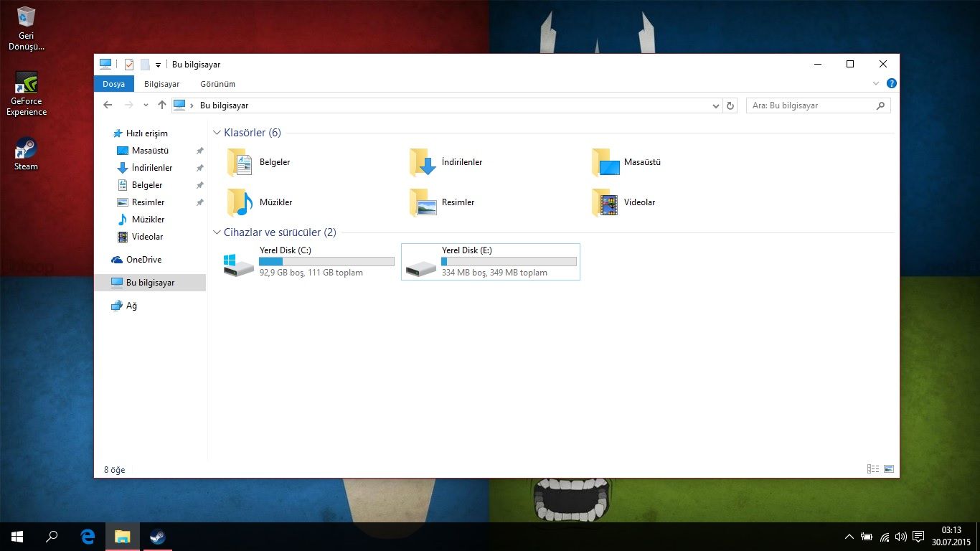The height and width of the screenshot is (551, 980).
Task: Switch to details view in status bar
Action: (873, 469)
